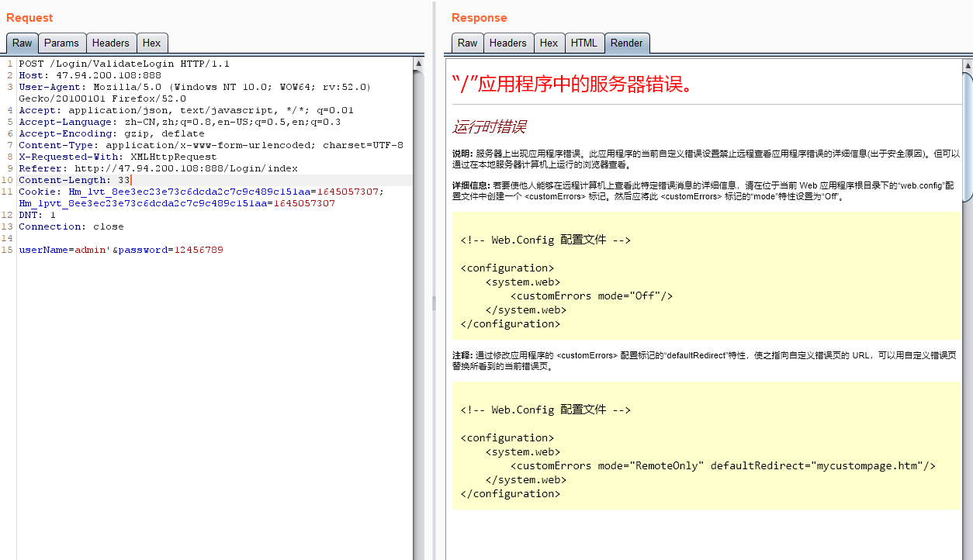Click the Cookie Hm_lvt header line
This screenshot has width=973, height=560.
pyautogui.click(x=202, y=192)
